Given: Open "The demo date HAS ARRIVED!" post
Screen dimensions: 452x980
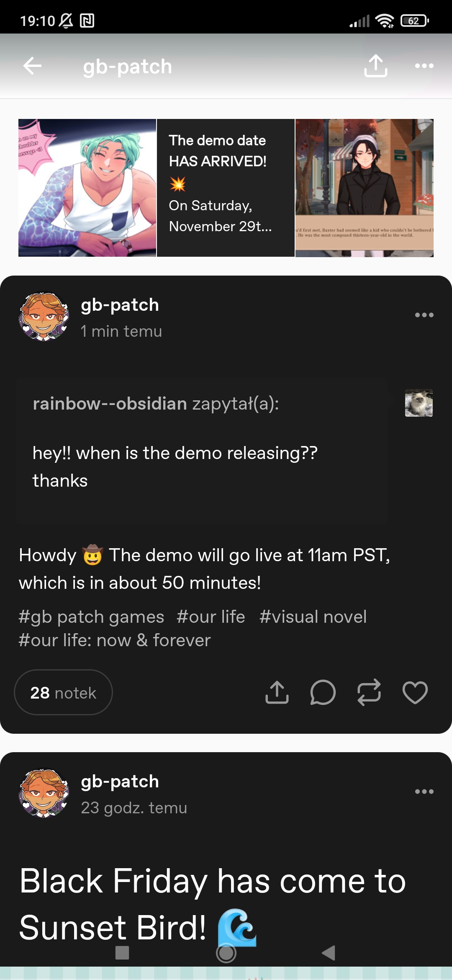Looking at the screenshot, I should click(x=226, y=188).
